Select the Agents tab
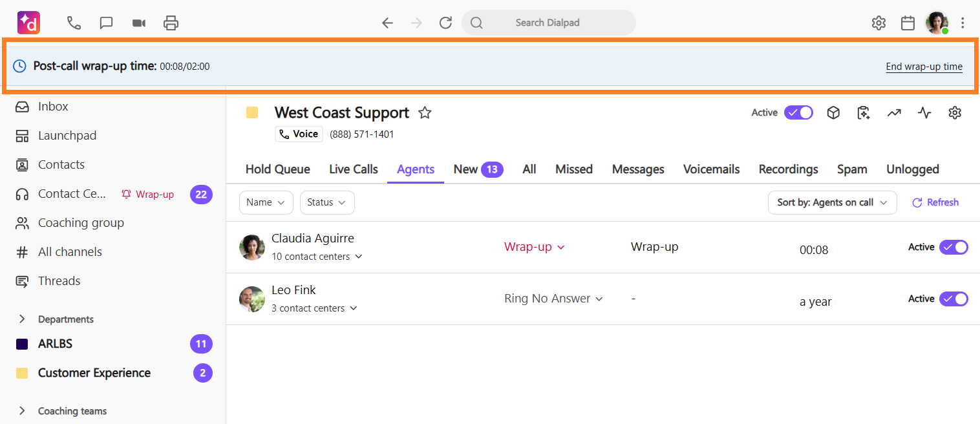The image size is (980, 424). click(416, 169)
